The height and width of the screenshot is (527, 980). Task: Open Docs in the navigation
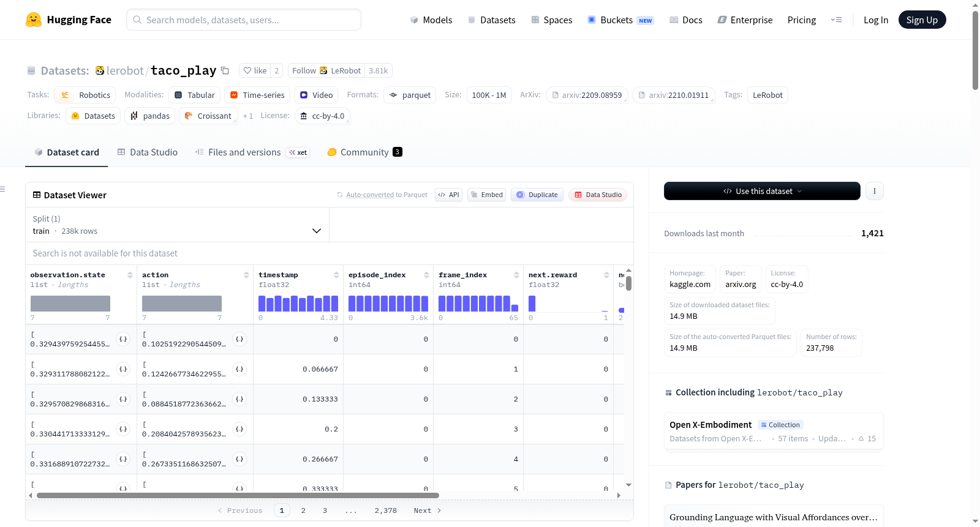tap(686, 20)
